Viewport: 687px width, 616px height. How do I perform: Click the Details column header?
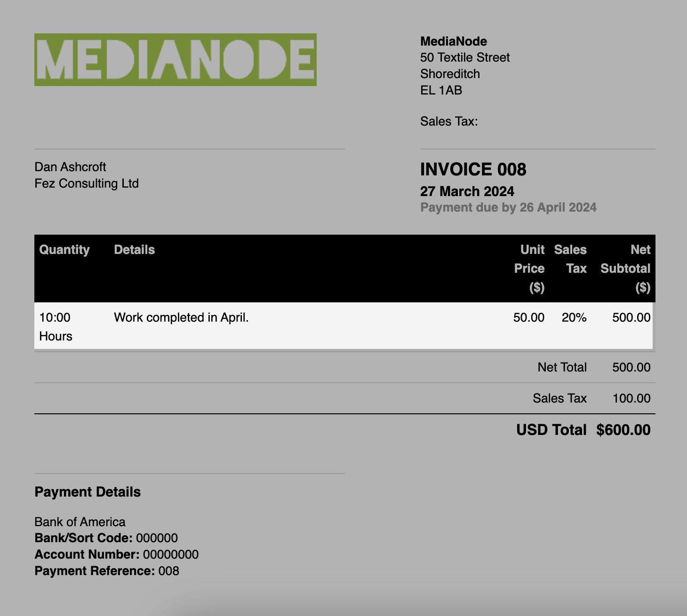134,250
